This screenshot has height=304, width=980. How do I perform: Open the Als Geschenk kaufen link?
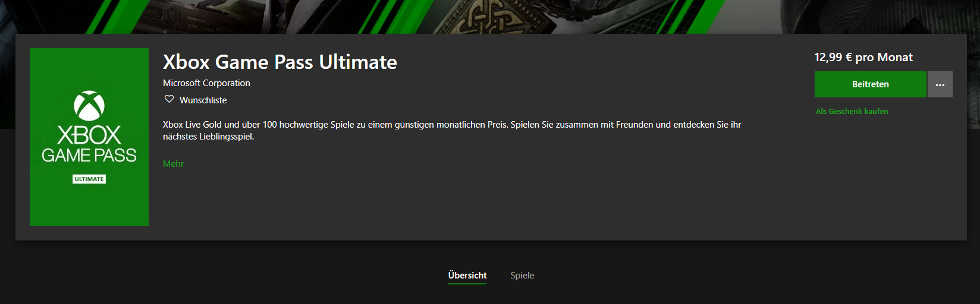tap(852, 112)
